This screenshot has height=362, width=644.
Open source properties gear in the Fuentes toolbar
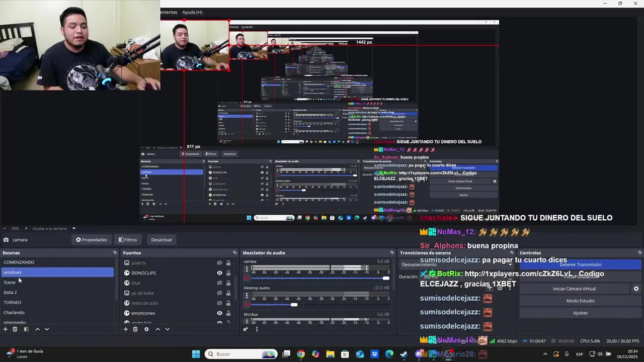[146, 329]
